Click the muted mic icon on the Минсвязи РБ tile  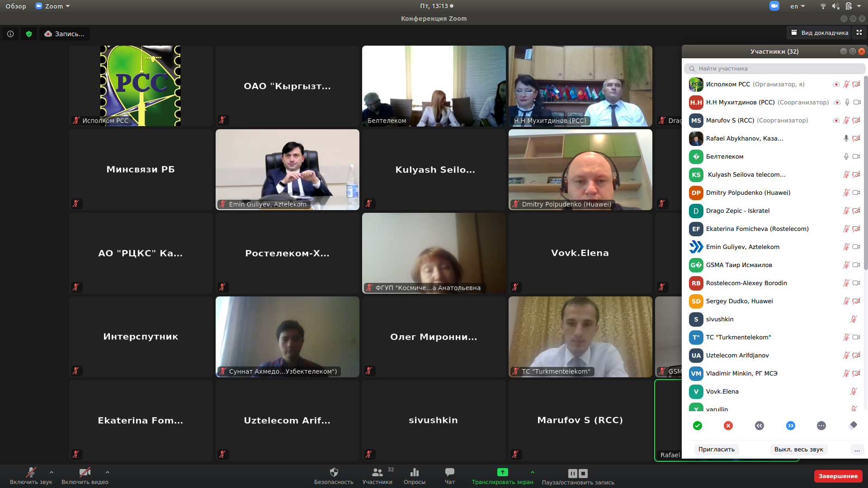coord(76,203)
